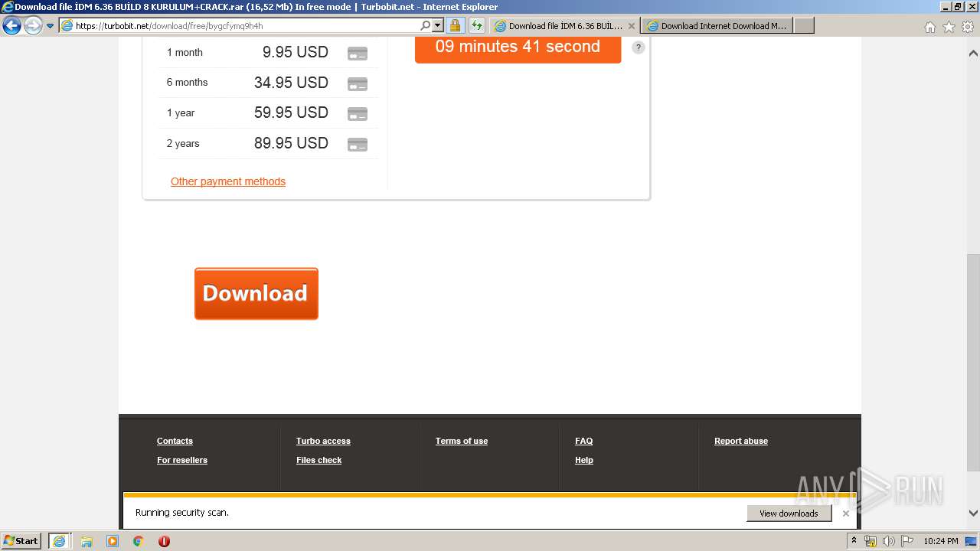This screenshot has width=980, height=551.
Task: Open the Report abuse link
Action: pos(741,441)
